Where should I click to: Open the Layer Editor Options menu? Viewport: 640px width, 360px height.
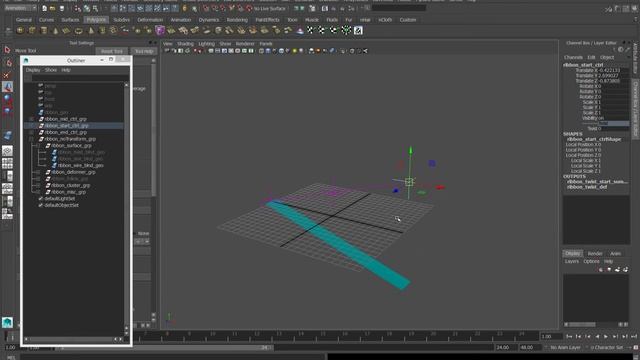point(591,261)
